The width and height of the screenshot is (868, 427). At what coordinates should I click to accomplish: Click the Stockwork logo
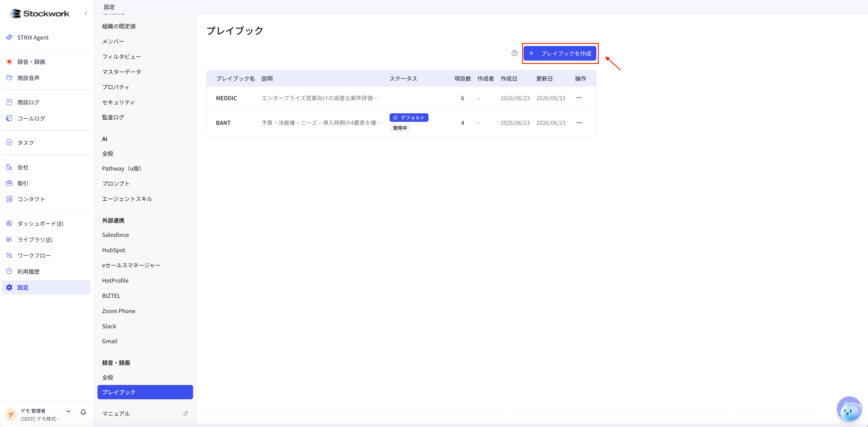coord(39,13)
